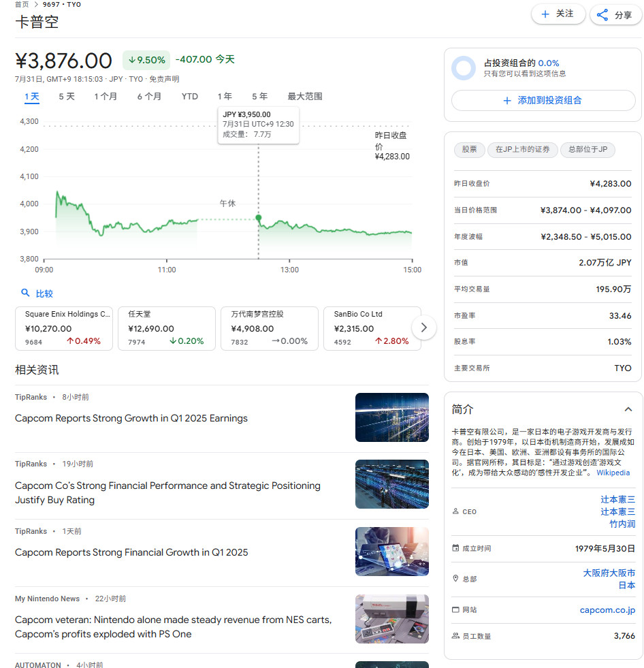Image resolution: width=644 pixels, height=668 pixels.
Task: Click the portfolio donut ring icon
Action: 464,68
